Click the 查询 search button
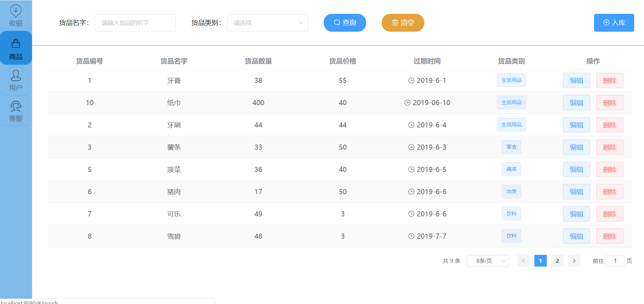This screenshot has height=304, width=644. 345,23
